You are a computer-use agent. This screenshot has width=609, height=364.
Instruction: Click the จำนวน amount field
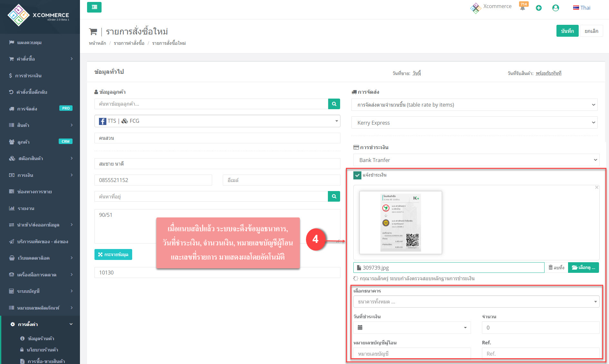541,328
